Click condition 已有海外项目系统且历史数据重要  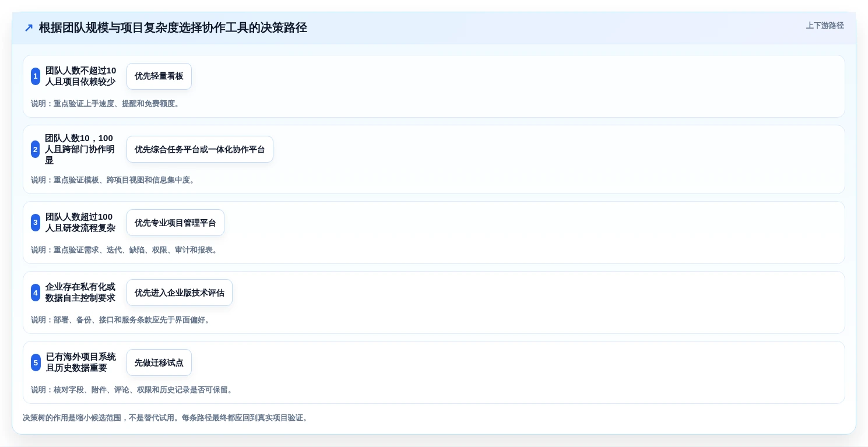pos(81,362)
